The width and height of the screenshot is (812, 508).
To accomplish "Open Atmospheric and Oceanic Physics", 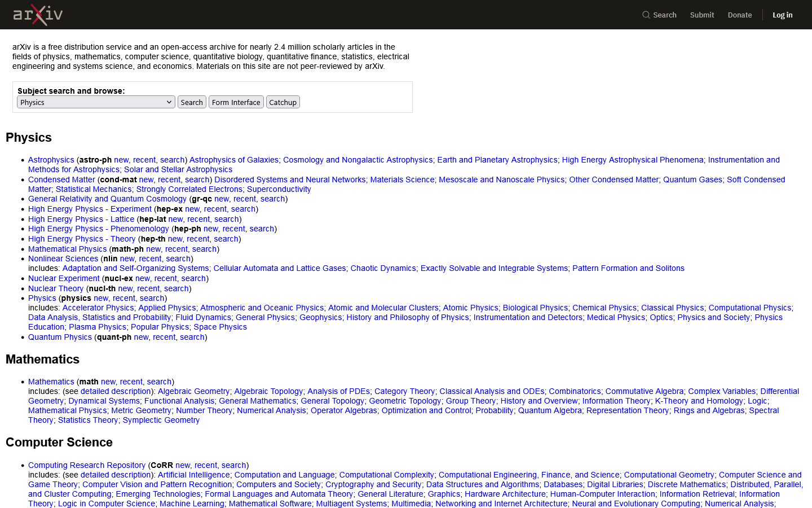I will [x=262, y=308].
